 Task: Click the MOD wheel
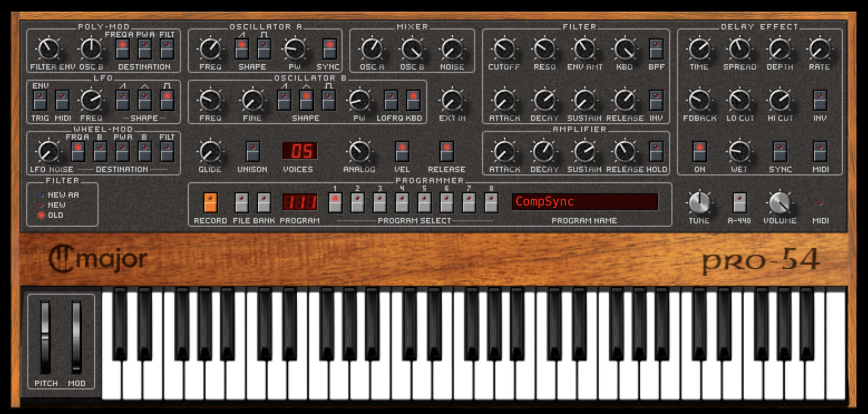76,337
